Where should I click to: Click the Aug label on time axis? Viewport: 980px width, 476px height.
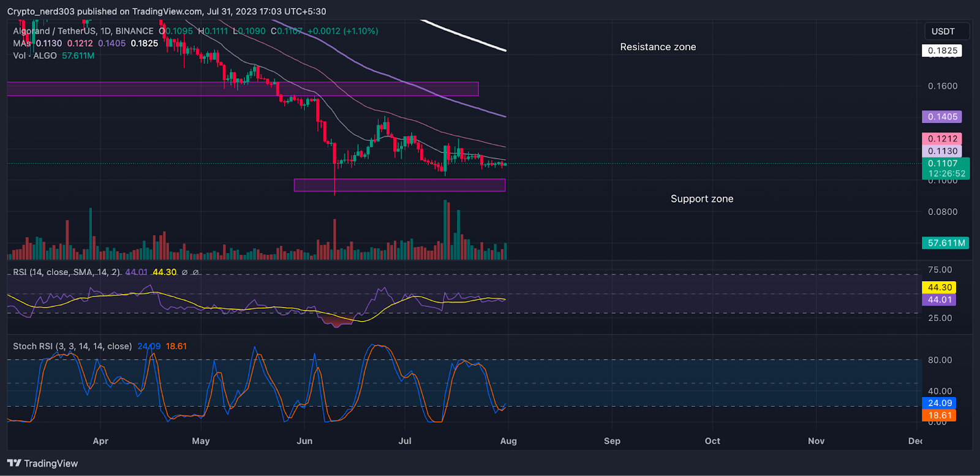[x=508, y=441]
